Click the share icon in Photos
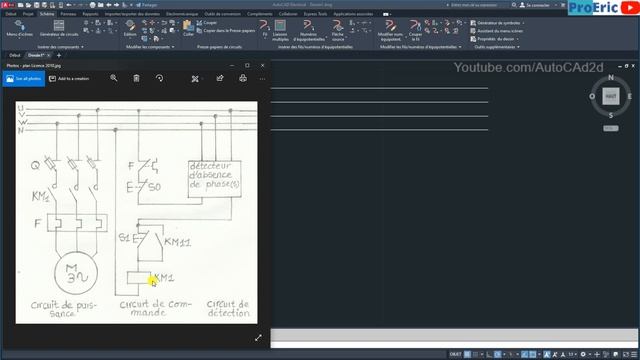 click(x=220, y=78)
